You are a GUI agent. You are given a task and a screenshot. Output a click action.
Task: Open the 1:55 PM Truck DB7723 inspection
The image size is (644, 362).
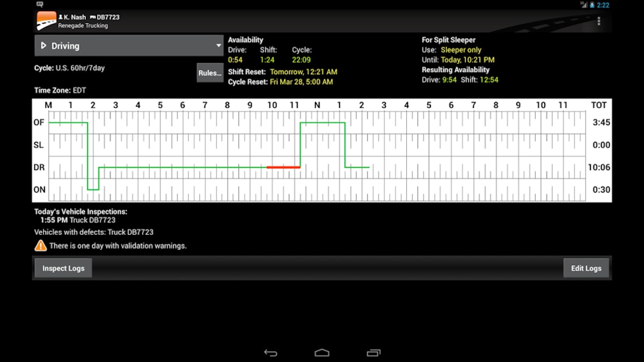[78, 220]
